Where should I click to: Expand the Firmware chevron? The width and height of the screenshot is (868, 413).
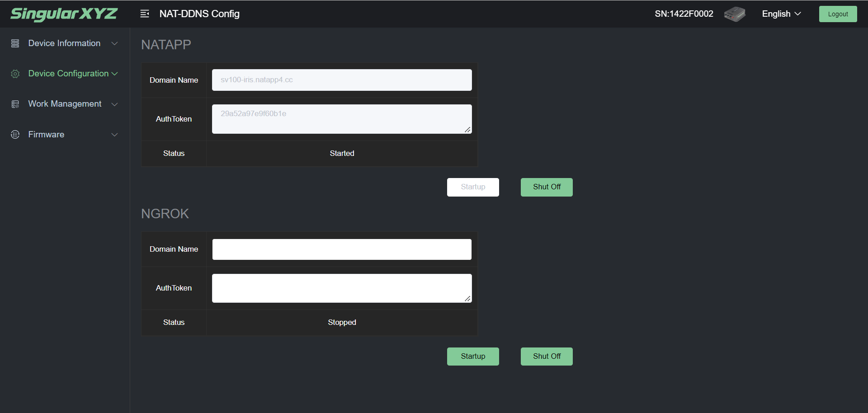click(x=115, y=135)
